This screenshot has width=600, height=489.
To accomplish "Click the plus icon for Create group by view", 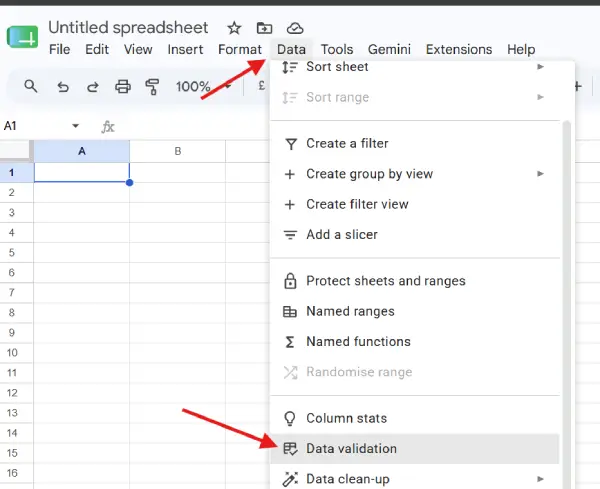I will pos(290,174).
